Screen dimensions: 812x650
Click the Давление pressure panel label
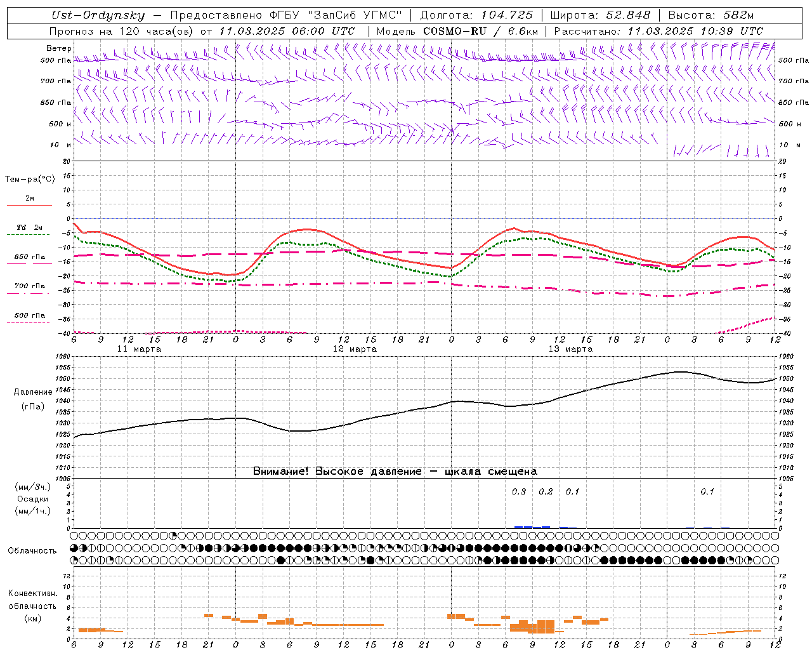[33, 392]
